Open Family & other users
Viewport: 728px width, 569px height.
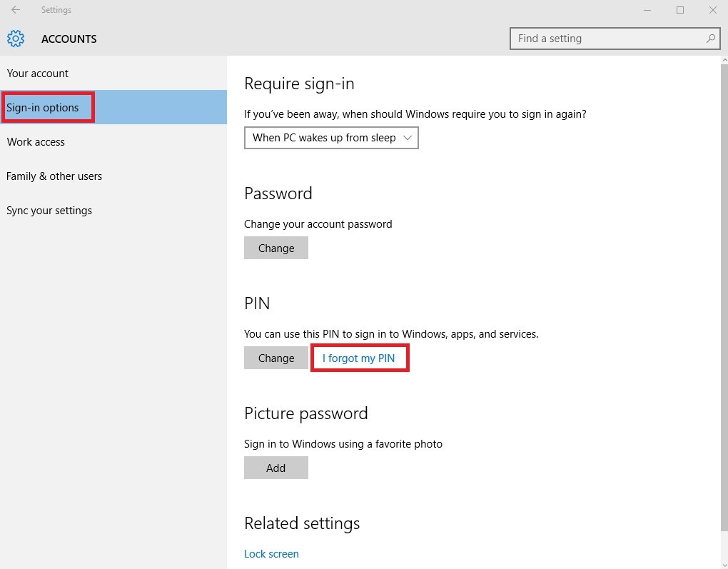click(54, 176)
